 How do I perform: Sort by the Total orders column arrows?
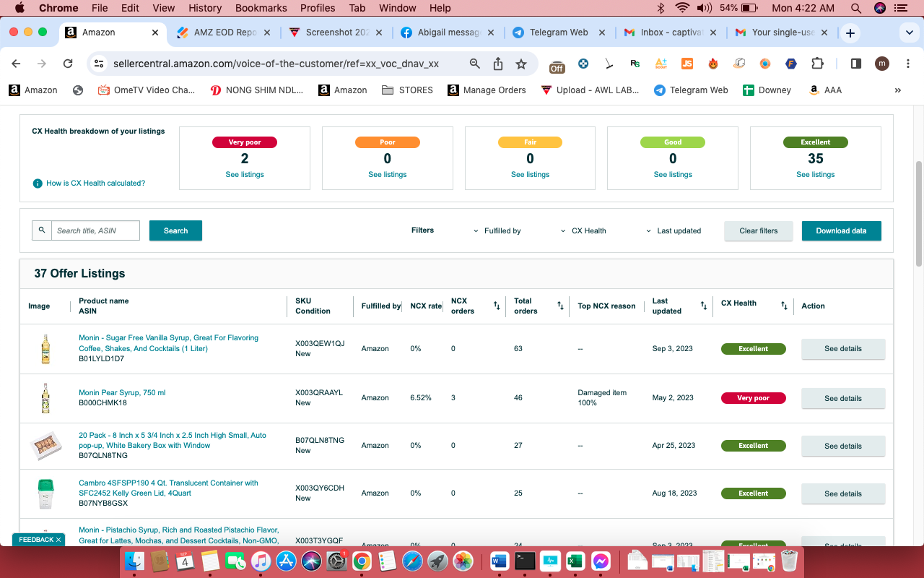point(560,306)
